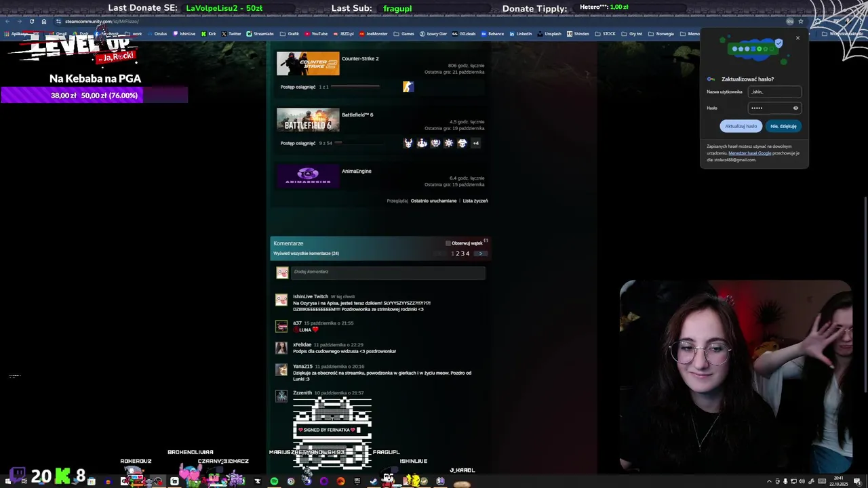The width and height of the screenshot is (868, 488).
Task: Open the first Battlefield 6 achievement icon
Action: (x=408, y=143)
